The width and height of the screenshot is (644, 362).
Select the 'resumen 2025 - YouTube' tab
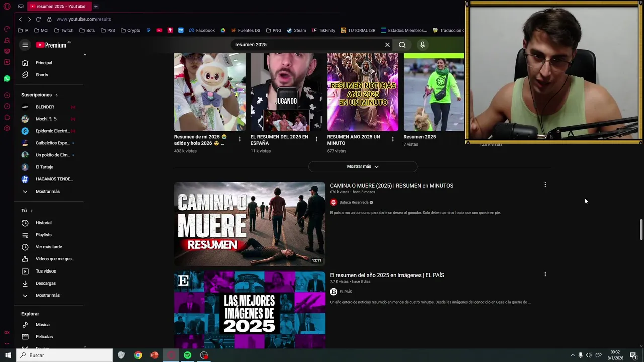click(58, 6)
